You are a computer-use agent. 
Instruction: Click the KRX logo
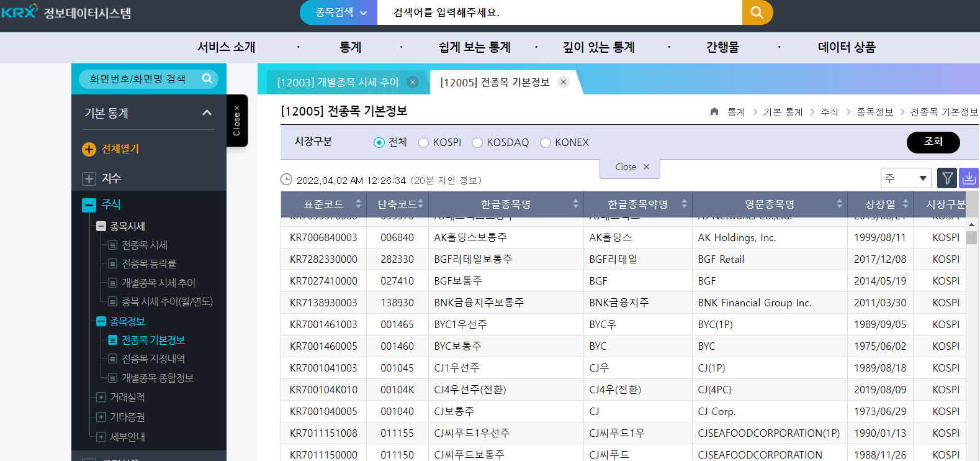click(x=19, y=11)
